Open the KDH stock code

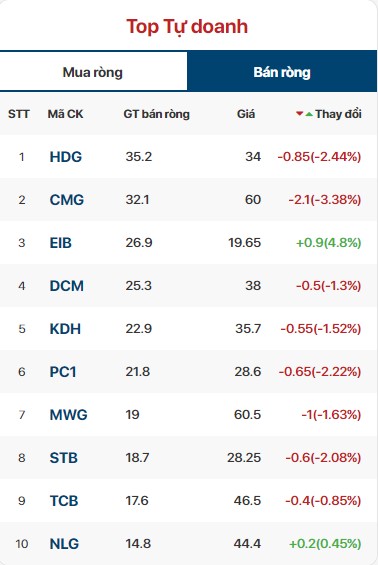[x=65, y=329]
